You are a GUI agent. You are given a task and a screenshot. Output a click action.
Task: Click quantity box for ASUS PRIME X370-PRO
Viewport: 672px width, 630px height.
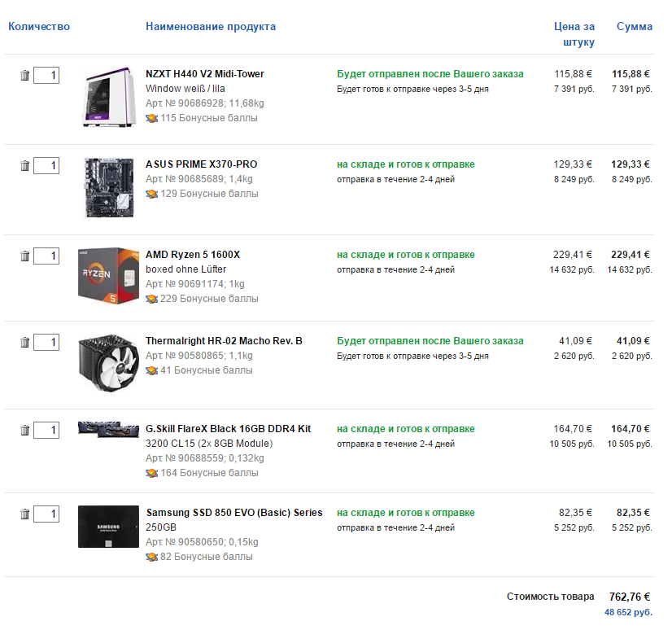(46, 166)
